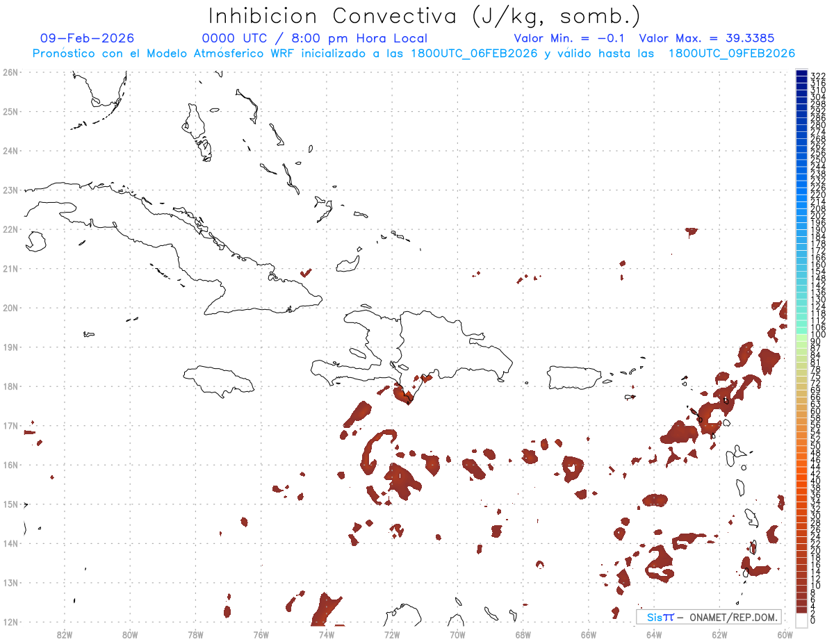Click the ring-shaded patch near 64W 13.5N

pyautogui.click(x=659, y=563)
